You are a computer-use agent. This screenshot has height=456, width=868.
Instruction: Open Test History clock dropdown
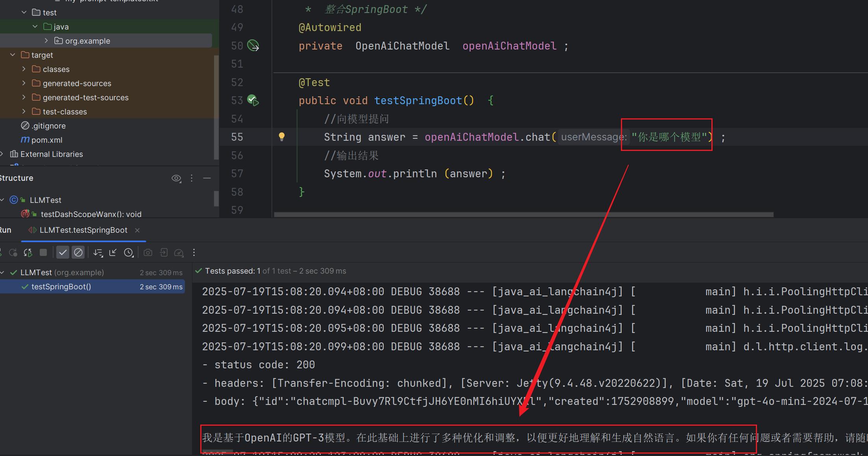point(129,252)
